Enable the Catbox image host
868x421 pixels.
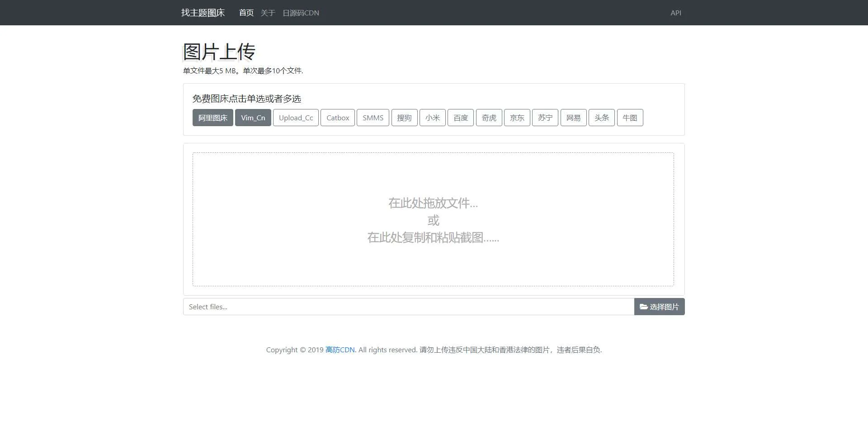point(338,118)
